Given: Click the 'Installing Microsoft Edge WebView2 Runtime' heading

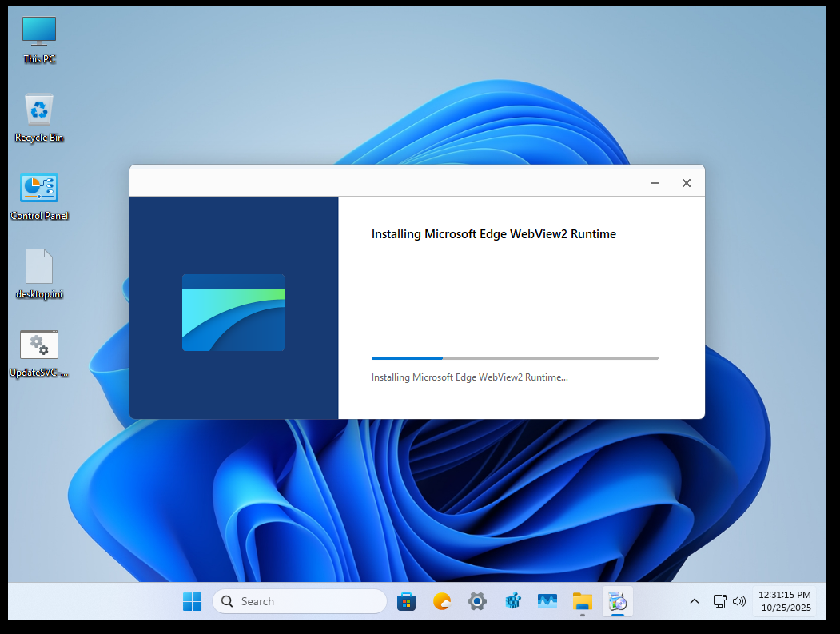Looking at the screenshot, I should pos(493,234).
